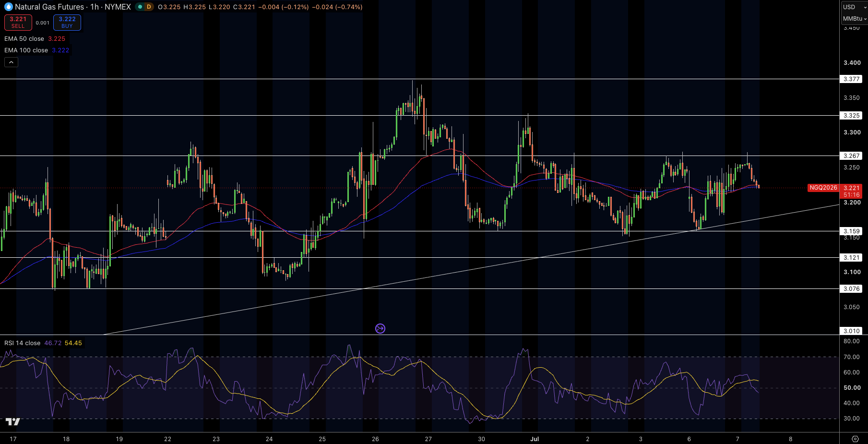Click the 0.001 spread value
The height and width of the screenshot is (444, 868).
42,23
